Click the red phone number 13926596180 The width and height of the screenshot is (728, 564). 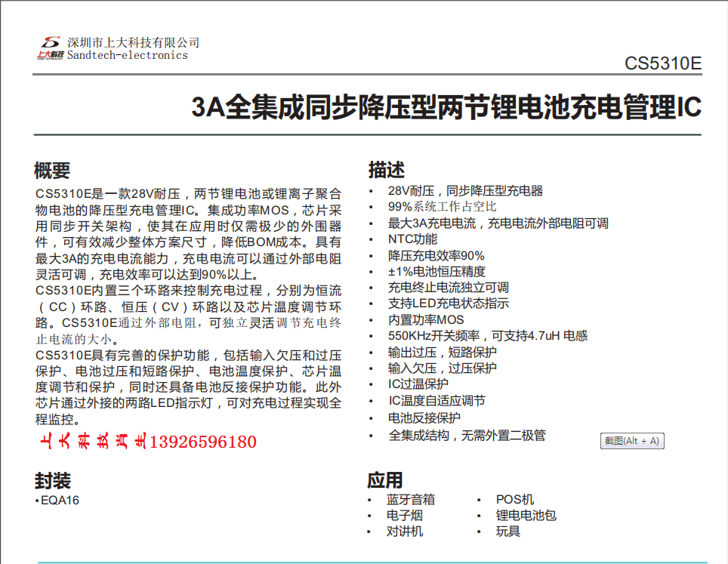203,442
